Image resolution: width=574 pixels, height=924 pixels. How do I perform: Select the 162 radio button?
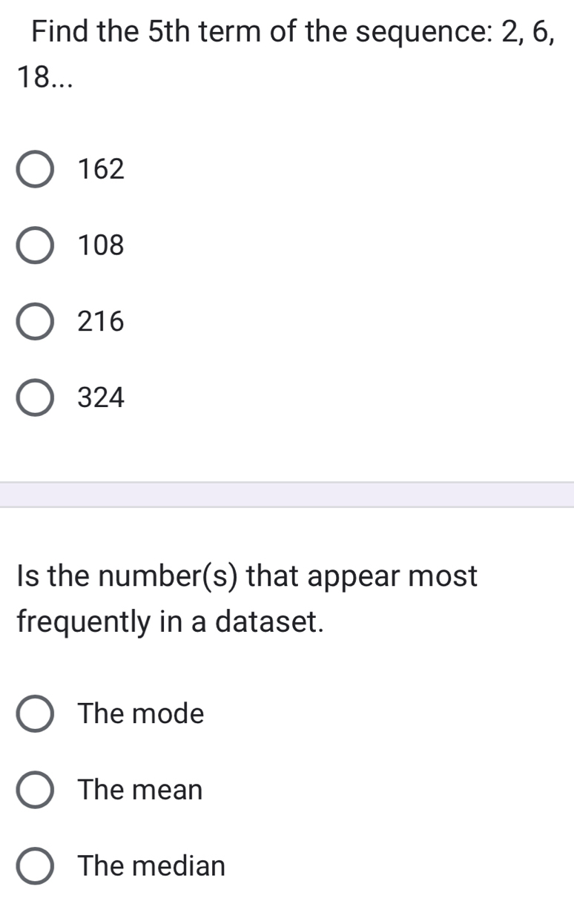click(35, 170)
